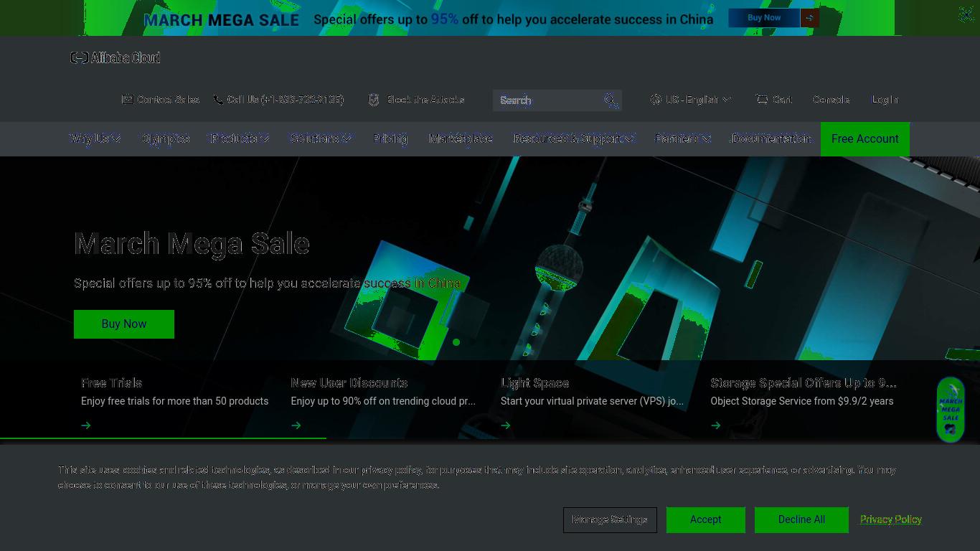Click the Call Us phone icon
The width and height of the screenshot is (980, 551).
pos(218,100)
